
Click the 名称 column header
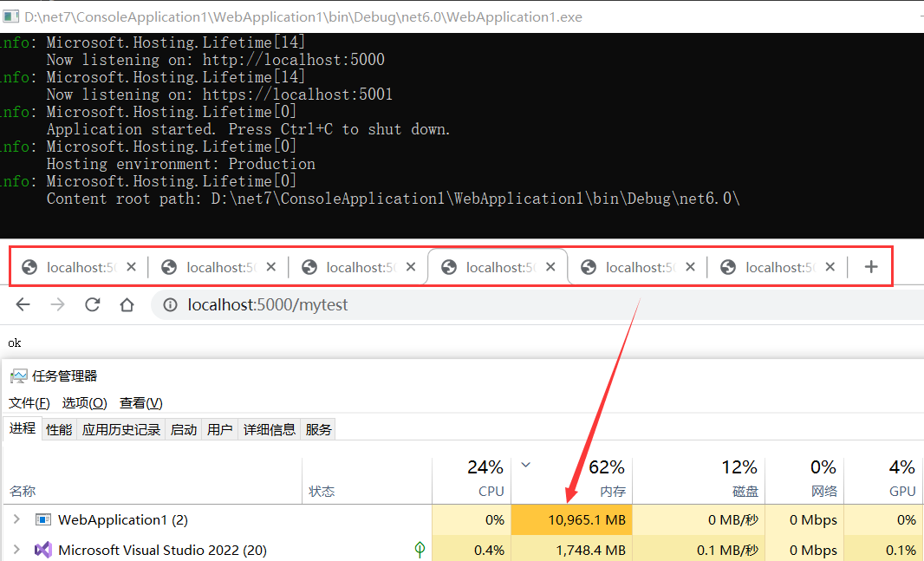coord(23,492)
